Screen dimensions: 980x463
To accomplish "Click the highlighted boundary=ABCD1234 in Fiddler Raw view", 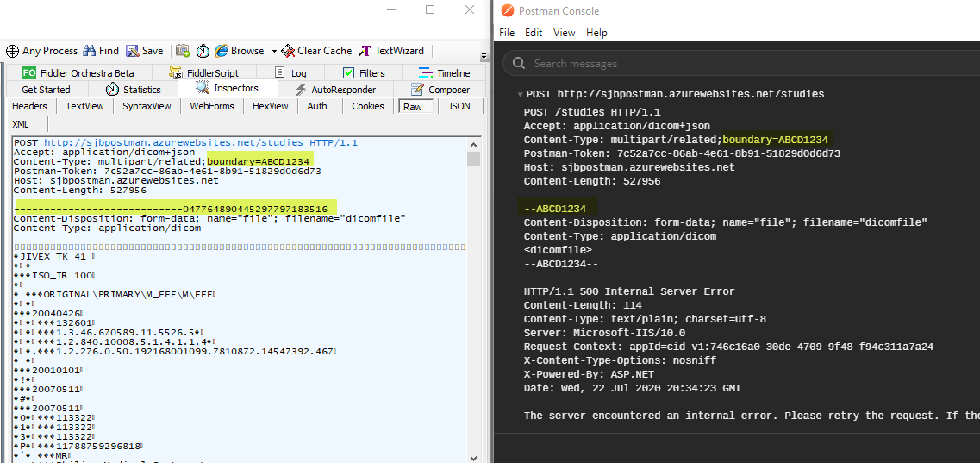I will tap(258, 162).
